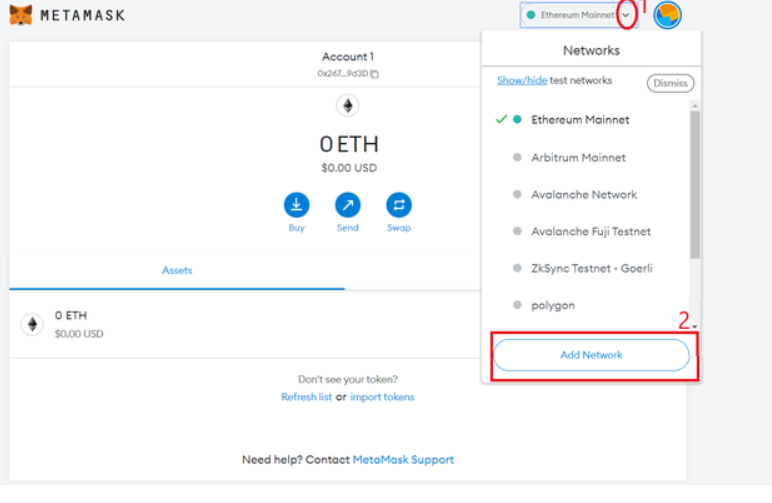This screenshot has width=772, height=503.
Task: Click the networks list scrollbar thumb
Action: tap(695, 185)
